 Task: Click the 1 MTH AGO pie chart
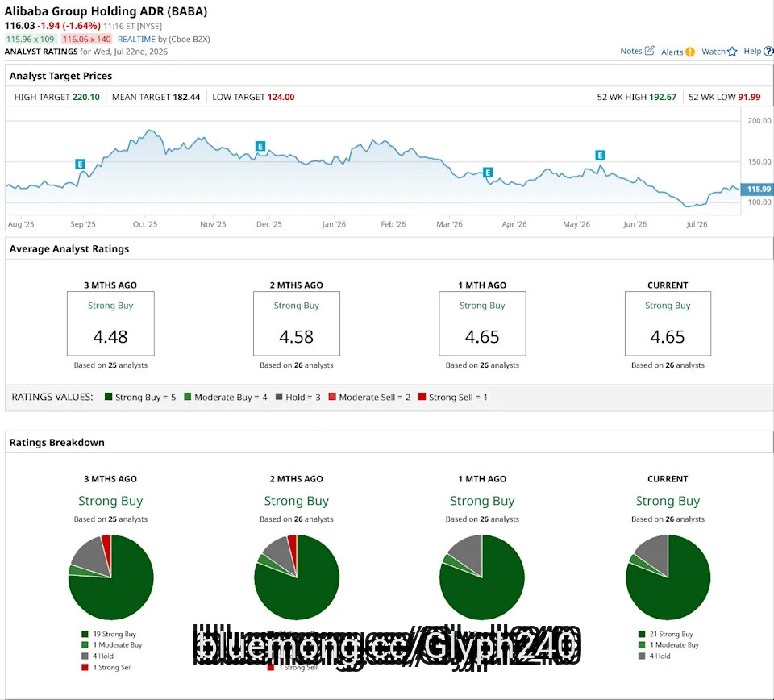click(x=482, y=577)
